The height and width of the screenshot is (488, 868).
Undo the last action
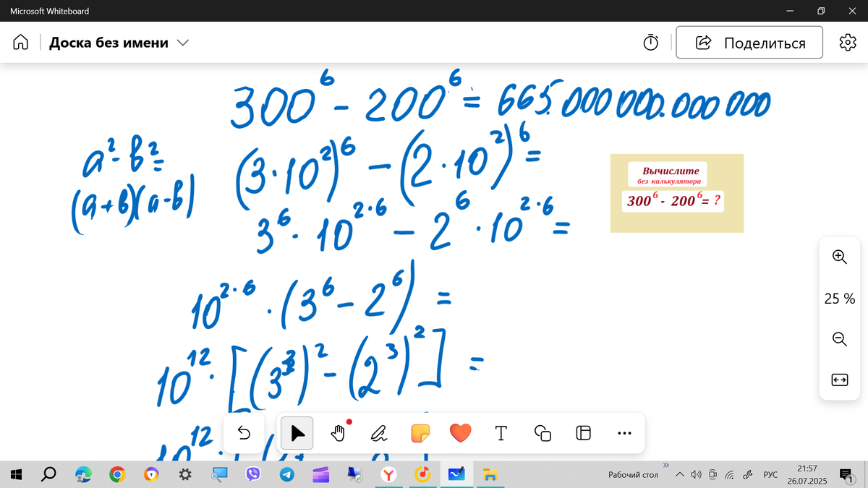click(244, 433)
